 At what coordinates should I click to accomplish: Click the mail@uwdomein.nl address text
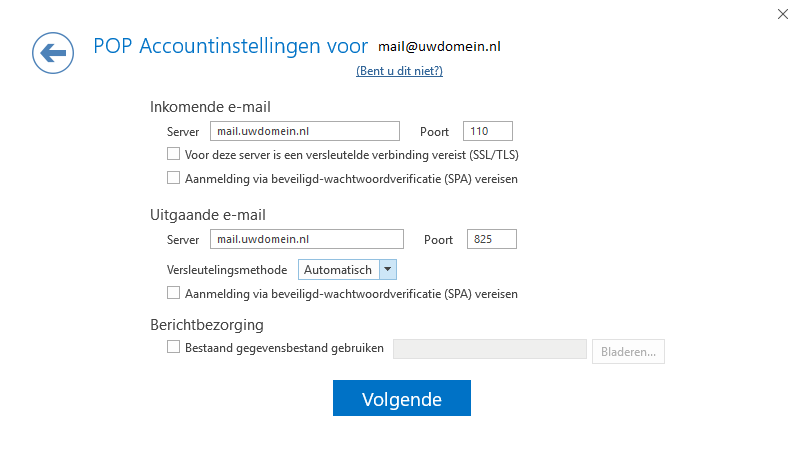[439, 47]
